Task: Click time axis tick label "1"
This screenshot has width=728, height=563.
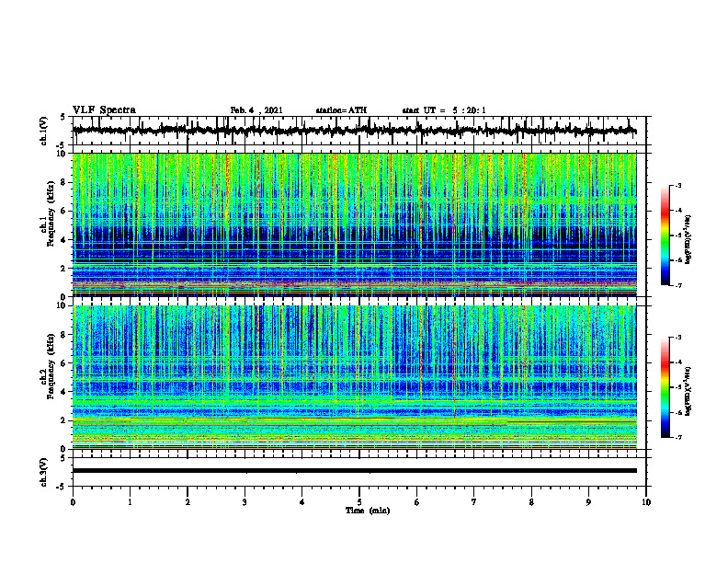Action: pyautogui.click(x=130, y=502)
